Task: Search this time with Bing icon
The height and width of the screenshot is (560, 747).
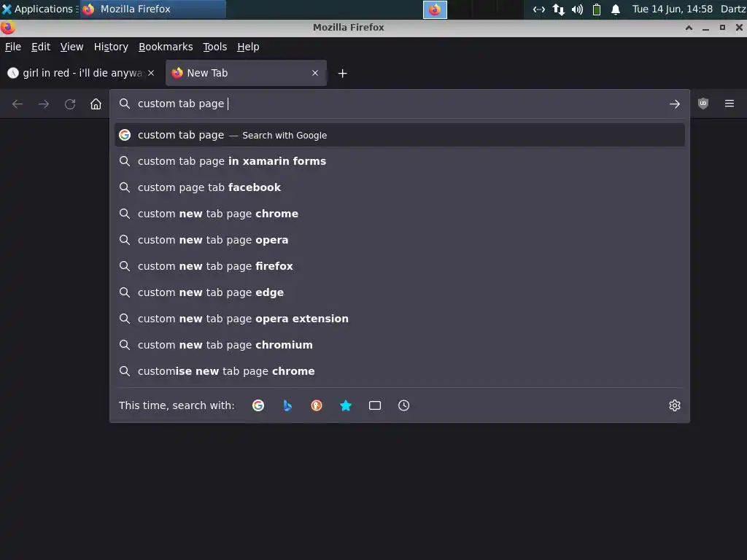Action: click(287, 405)
